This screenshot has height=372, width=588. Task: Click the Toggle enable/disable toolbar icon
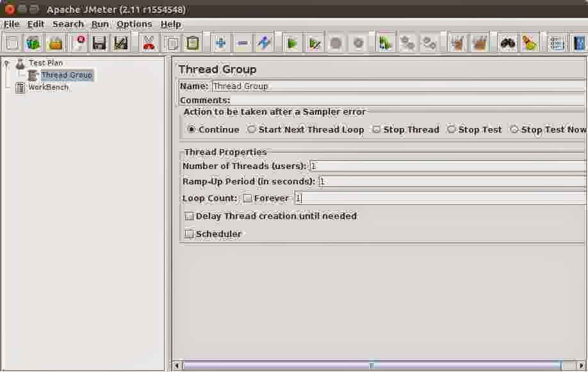tap(265, 44)
